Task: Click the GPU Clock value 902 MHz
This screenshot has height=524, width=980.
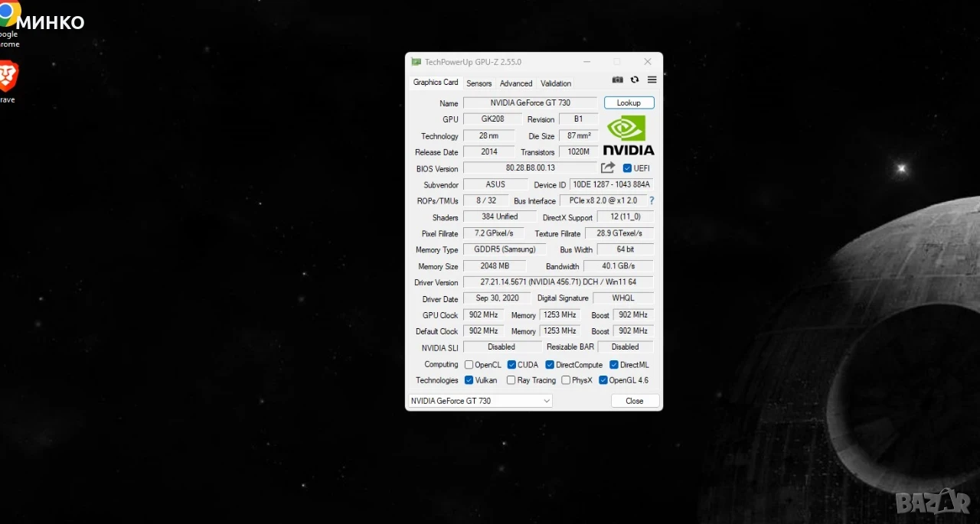Action: [x=483, y=314]
